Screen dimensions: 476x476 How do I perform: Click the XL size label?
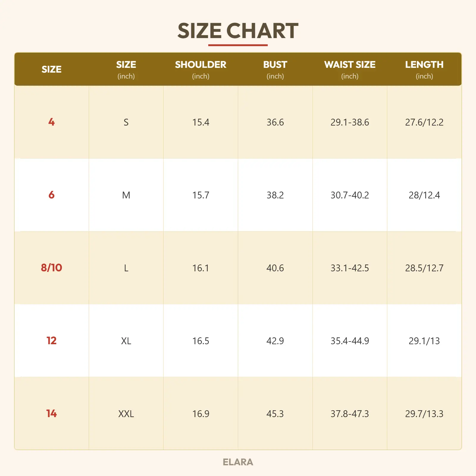tap(126, 341)
